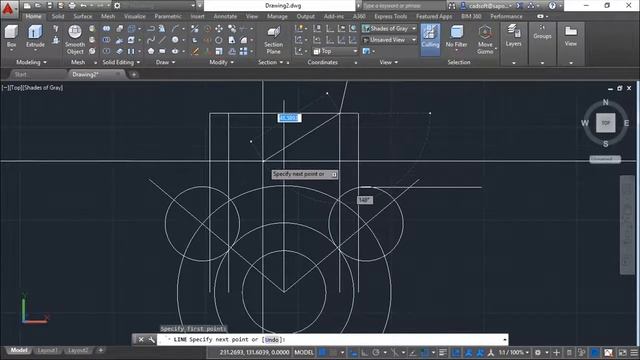
Task: Select the No Filter selection icon
Action: (x=456, y=32)
